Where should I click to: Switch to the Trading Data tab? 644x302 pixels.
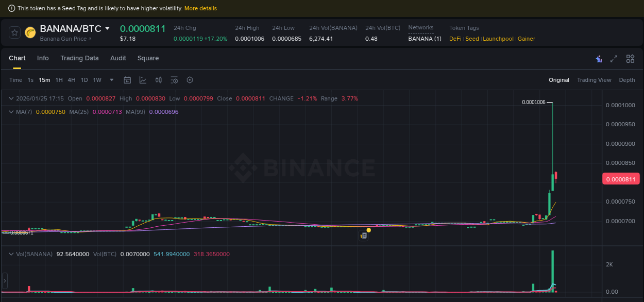click(x=79, y=58)
